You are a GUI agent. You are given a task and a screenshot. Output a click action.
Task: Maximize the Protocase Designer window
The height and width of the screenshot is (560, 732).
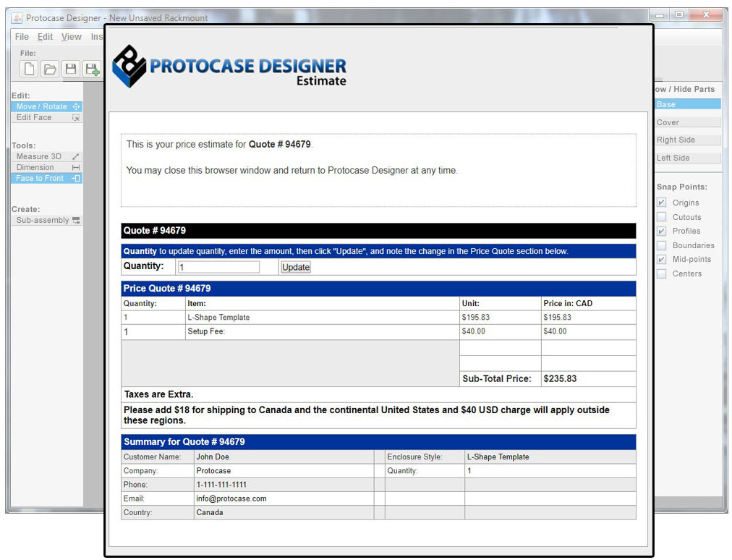679,15
